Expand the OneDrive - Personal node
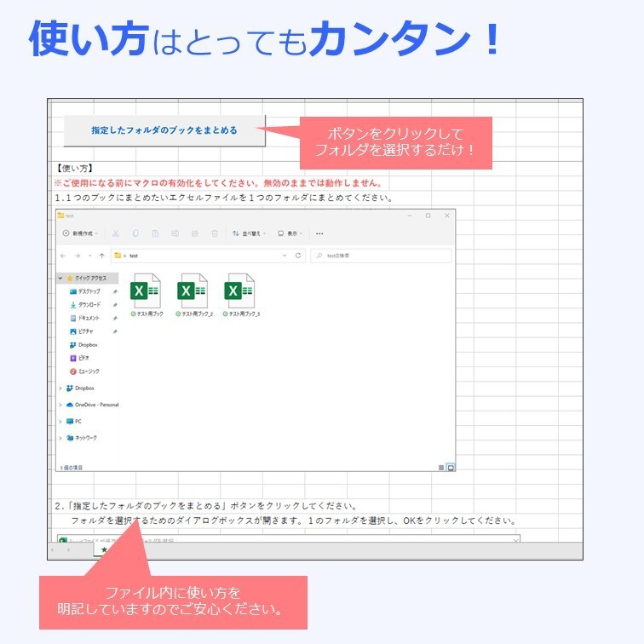 (x=60, y=405)
